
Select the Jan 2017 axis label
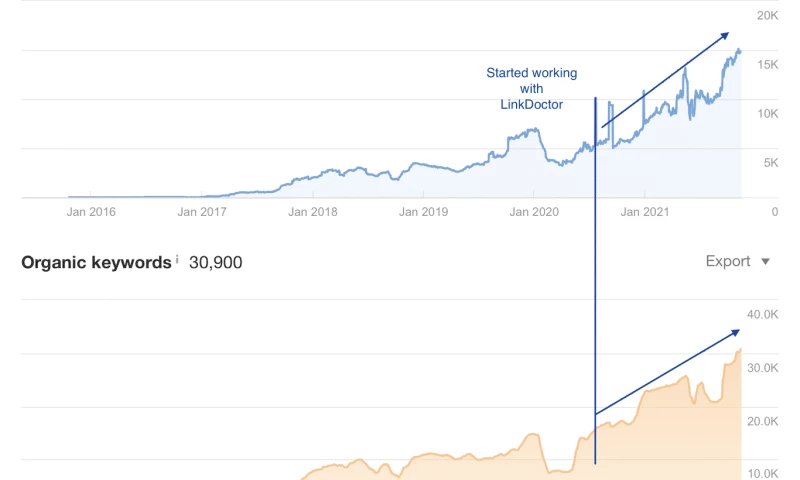202,212
